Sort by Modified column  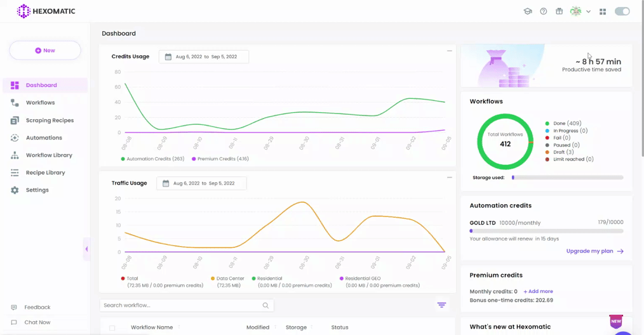point(258,327)
